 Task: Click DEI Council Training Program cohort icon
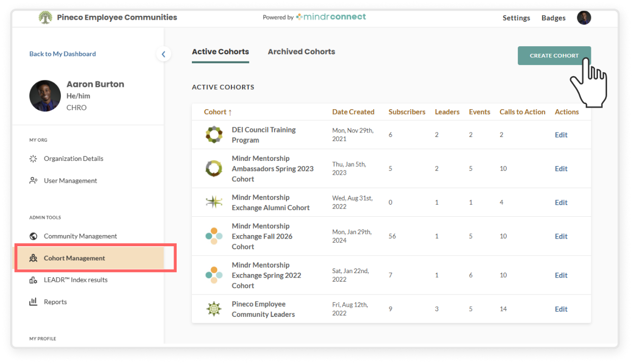[x=214, y=135]
